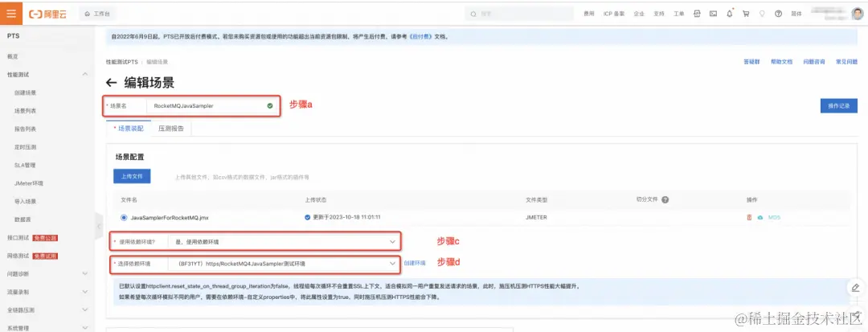
Task: Open 创建场景 in sidebar
Action: tap(26, 92)
